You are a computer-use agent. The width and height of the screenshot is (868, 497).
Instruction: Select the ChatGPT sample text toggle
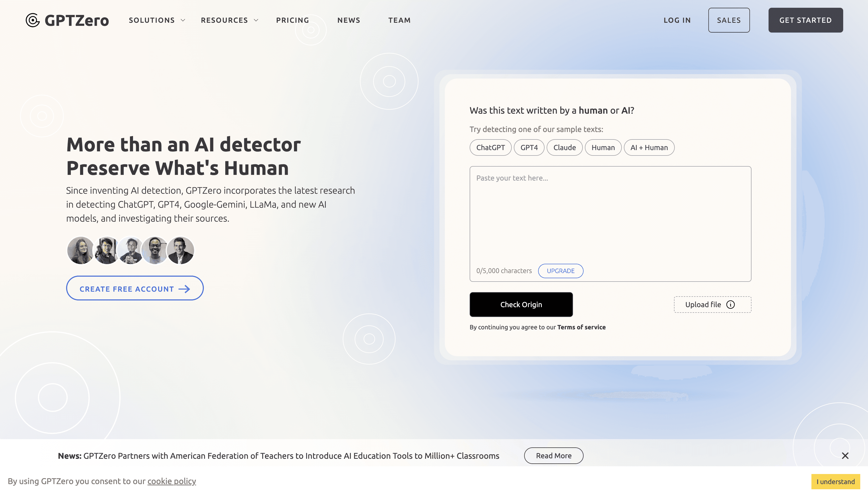490,147
